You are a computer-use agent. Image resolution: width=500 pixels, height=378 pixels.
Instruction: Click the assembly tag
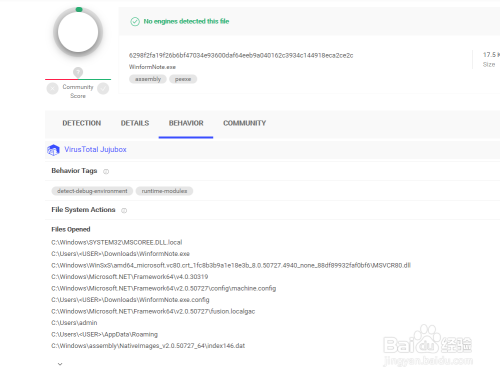coord(148,79)
